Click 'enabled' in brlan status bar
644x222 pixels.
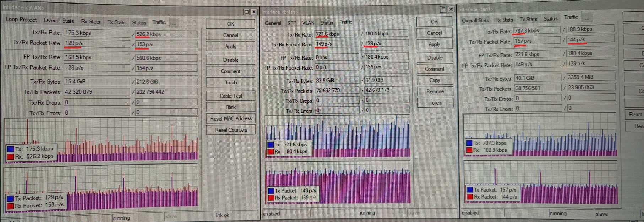tap(271, 213)
